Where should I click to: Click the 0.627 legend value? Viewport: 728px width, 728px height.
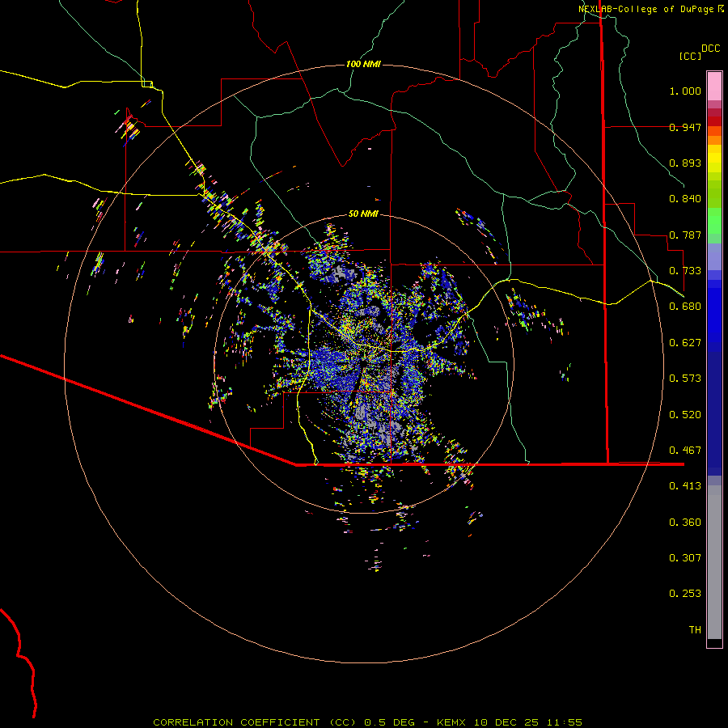(685, 343)
